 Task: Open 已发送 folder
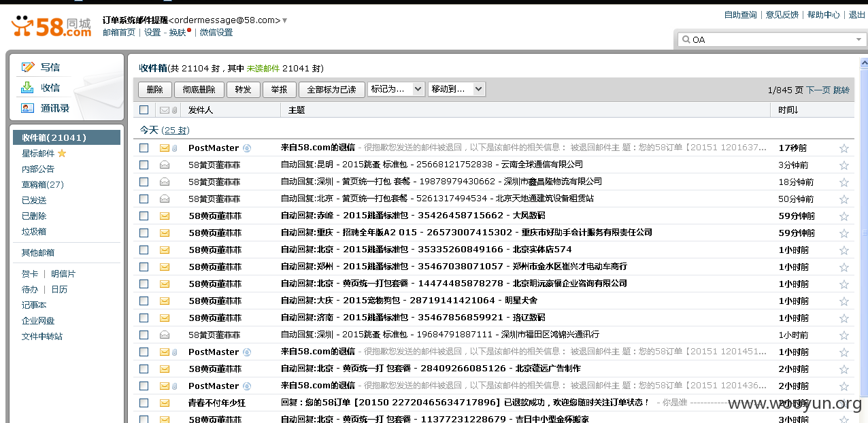34,200
